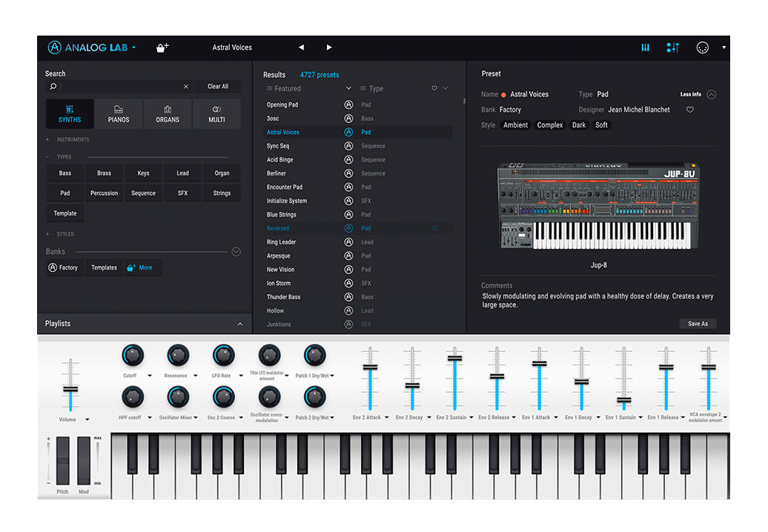Screen dimensions: 768x532
Task: Favorite Astral Voices with heart icon
Action: click(690, 110)
